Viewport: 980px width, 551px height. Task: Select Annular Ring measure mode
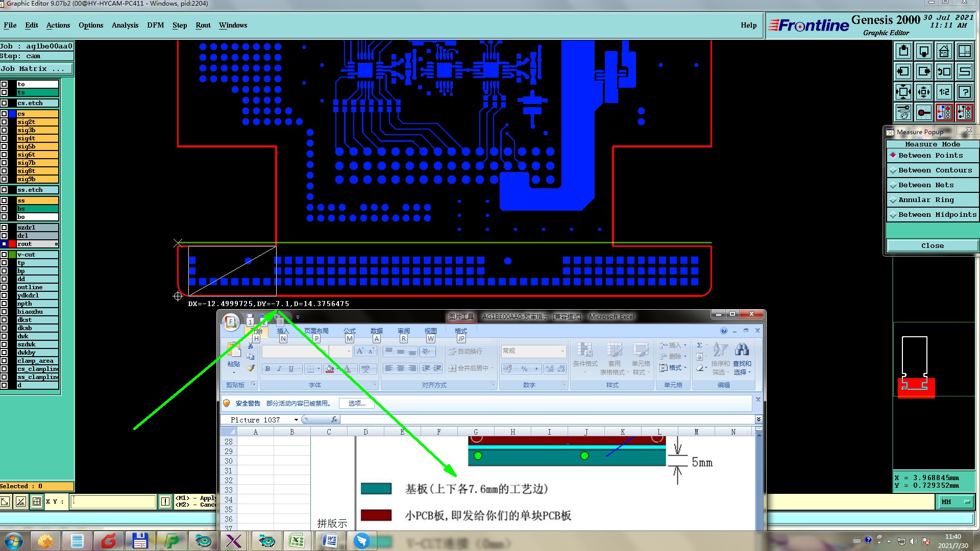[926, 200]
